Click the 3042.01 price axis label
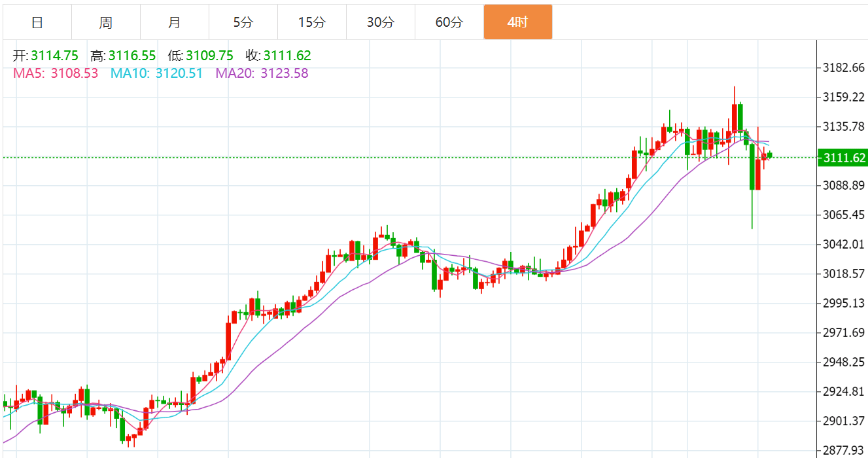This screenshot has height=458, width=868. (x=844, y=244)
